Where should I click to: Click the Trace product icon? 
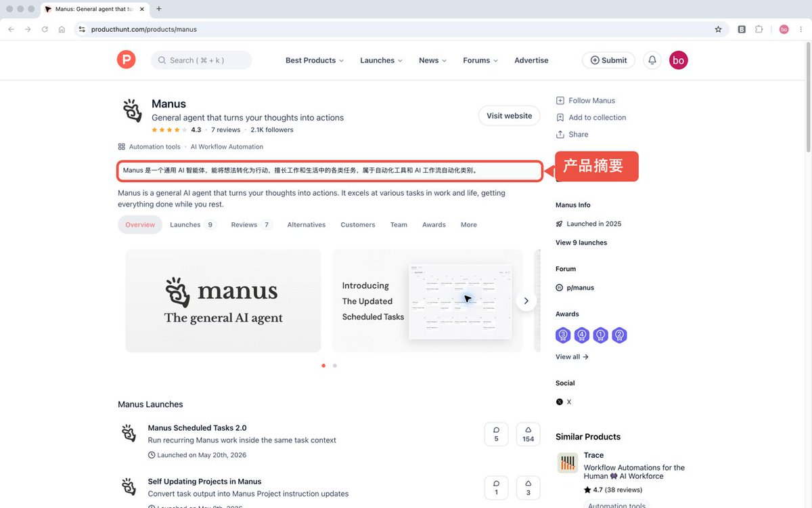click(568, 463)
